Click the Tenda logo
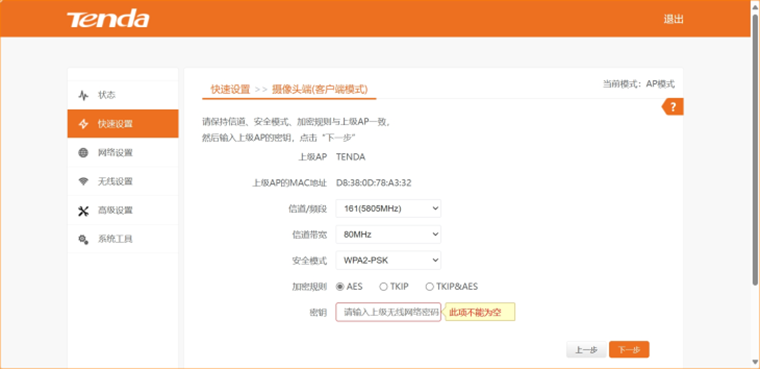This screenshot has height=369, width=760. tap(108, 19)
